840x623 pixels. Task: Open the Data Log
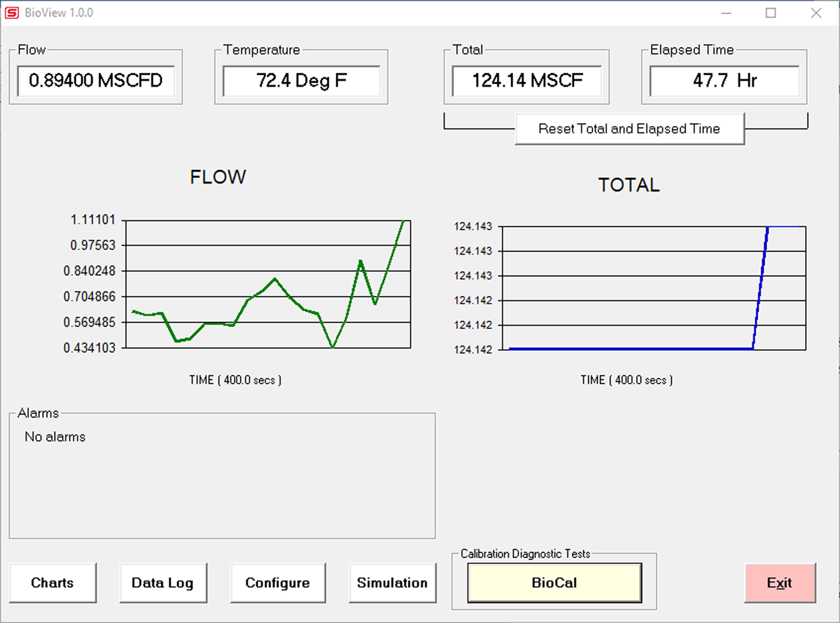point(163,582)
